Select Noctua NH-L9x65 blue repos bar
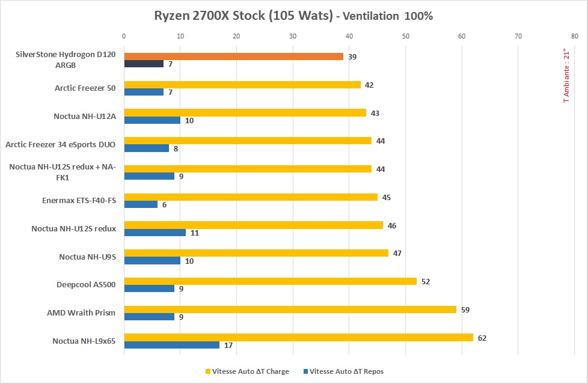This screenshot has width=588, height=384. 172,345
